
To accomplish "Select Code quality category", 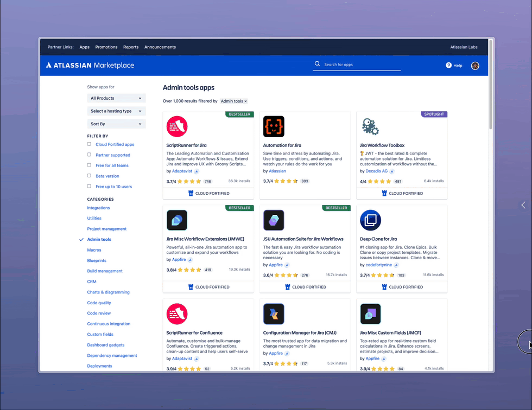I will pyautogui.click(x=99, y=303).
